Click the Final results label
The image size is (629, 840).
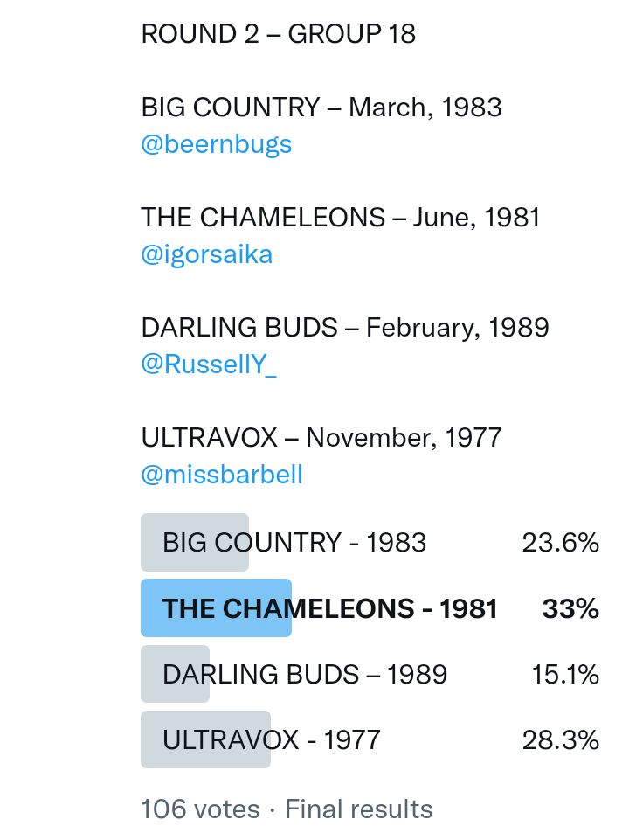click(358, 809)
